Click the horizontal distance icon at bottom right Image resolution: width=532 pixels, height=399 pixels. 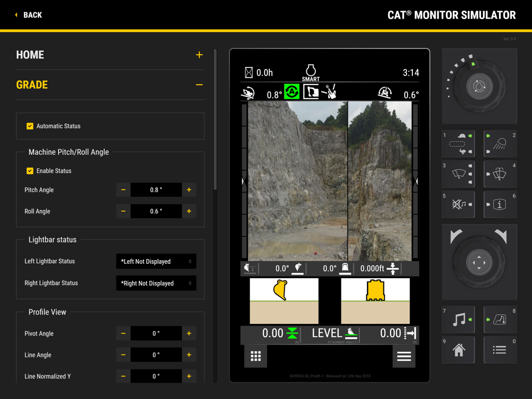coord(410,333)
